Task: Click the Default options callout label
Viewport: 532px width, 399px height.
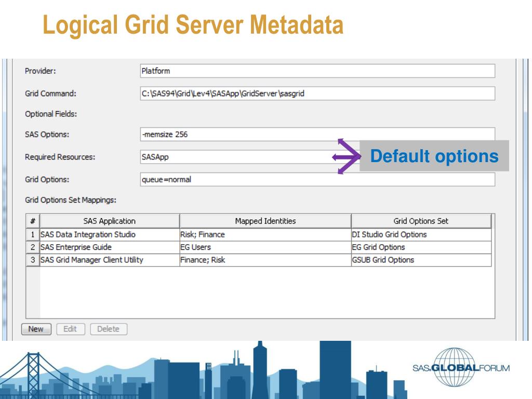Action: pyautogui.click(x=434, y=156)
